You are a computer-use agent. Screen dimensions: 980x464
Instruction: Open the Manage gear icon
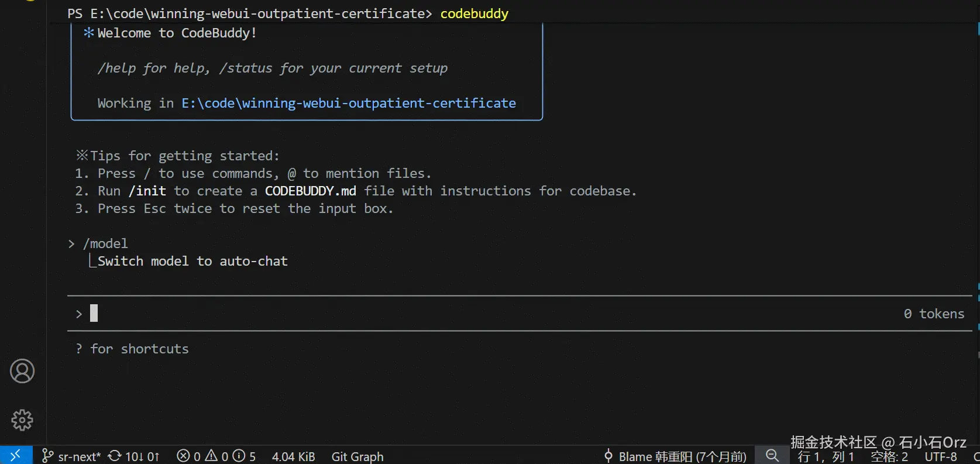tap(22, 420)
